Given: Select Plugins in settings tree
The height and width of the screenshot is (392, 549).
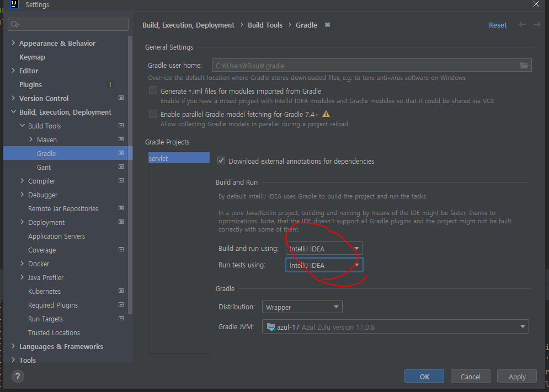Looking at the screenshot, I should tap(30, 85).
